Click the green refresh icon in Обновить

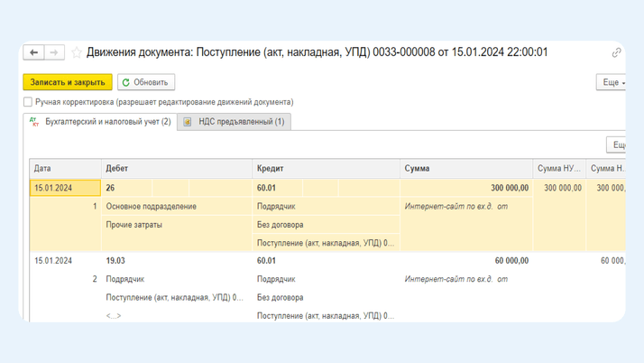coord(126,82)
